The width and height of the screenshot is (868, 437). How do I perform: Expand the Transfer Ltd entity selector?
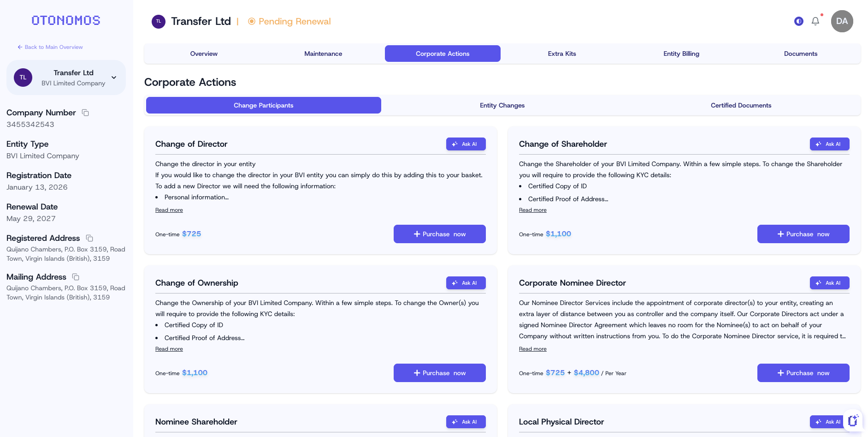113,78
